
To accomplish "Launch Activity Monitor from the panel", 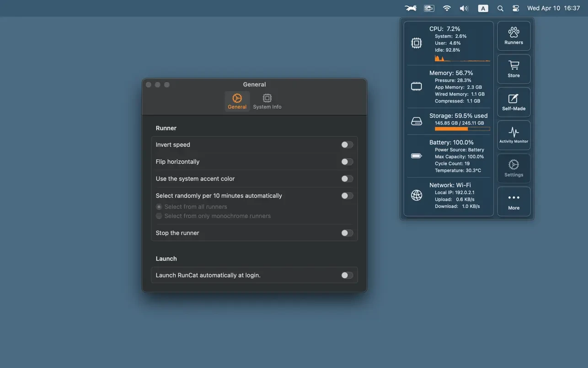I will pyautogui.click(x=513, y=135).
